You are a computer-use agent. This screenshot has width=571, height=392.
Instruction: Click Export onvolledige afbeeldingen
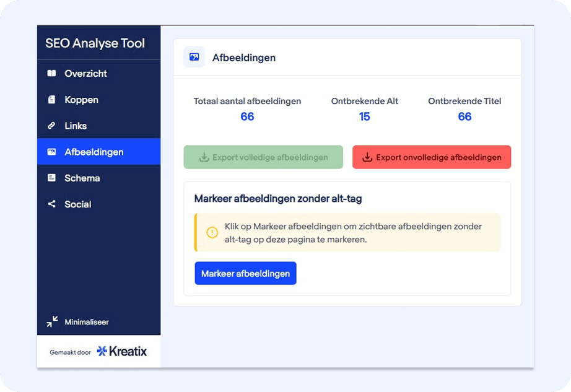(432, 157)
